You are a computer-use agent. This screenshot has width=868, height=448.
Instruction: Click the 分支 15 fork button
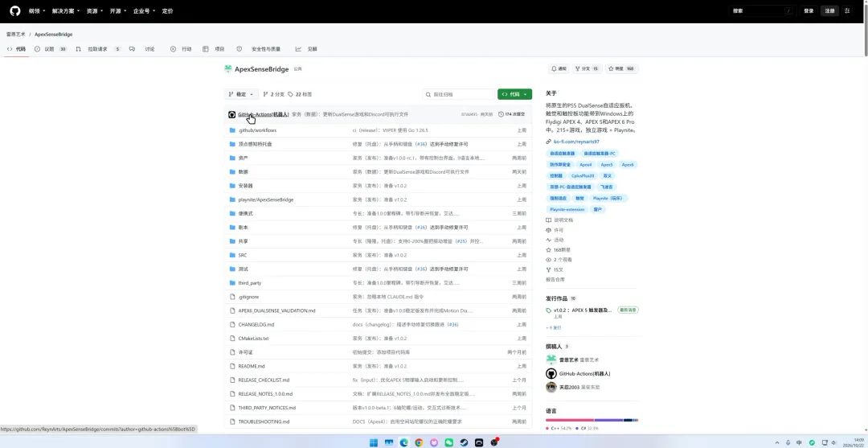pos(587,68)
